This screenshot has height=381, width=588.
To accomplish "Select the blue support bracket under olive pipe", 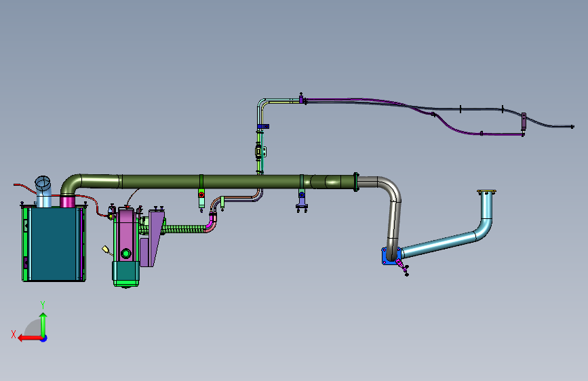I will coord(302,201).
